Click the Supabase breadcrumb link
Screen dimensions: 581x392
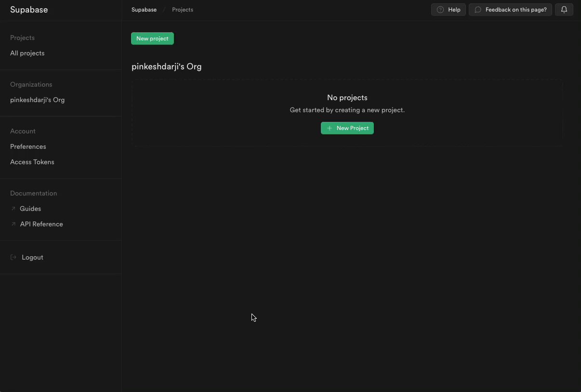pos(144,10)
